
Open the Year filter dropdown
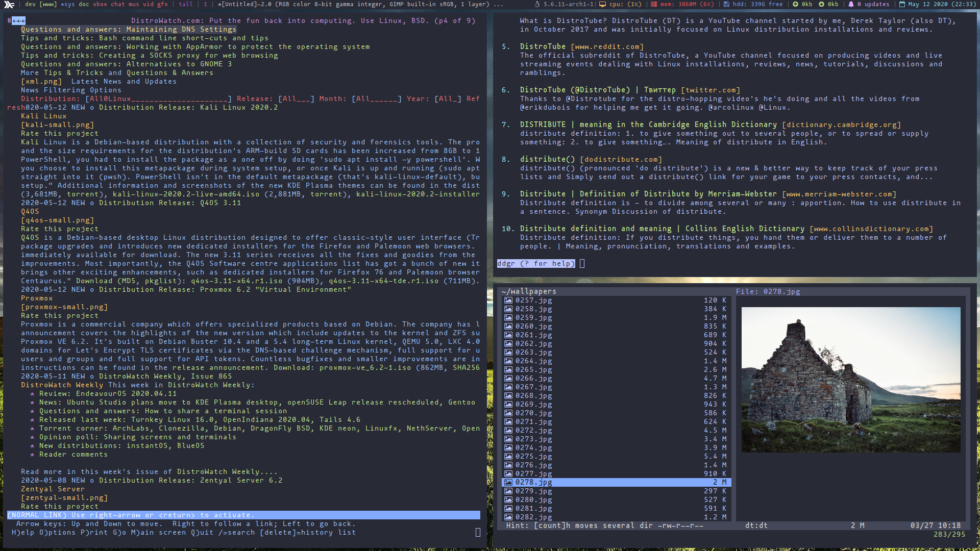[x=448, y=99]
